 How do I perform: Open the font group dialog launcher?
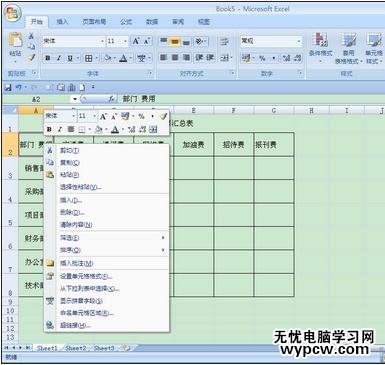click(150, 73)
